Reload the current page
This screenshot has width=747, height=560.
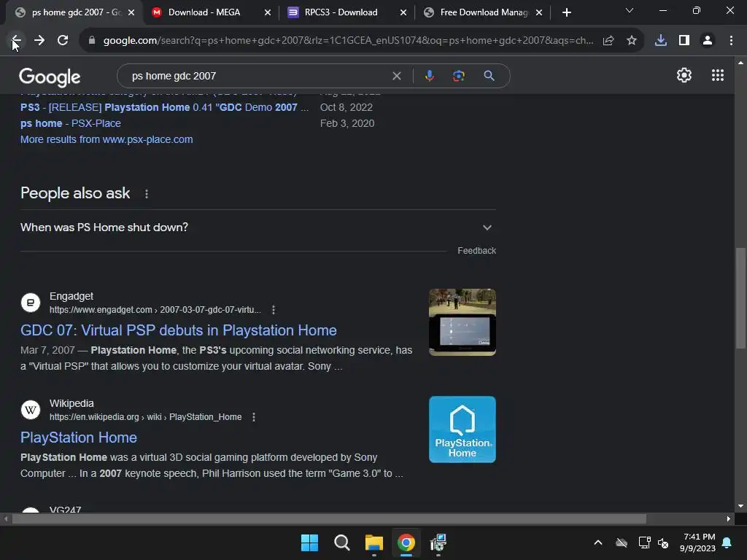tap(63, 41)
